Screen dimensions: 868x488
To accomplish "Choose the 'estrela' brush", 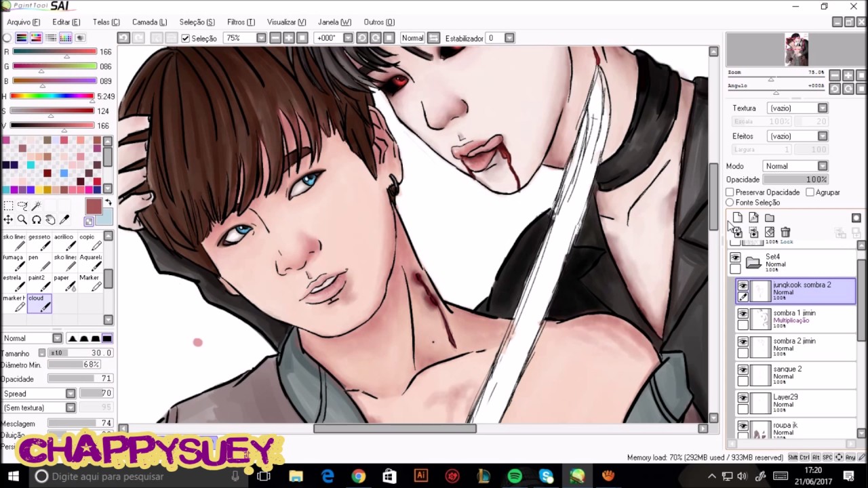I will [x=14, y=283].
